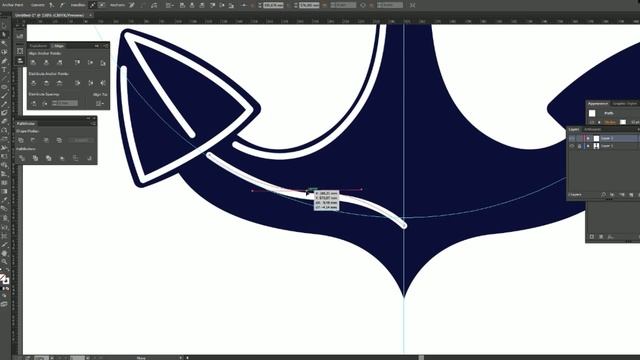This screenshot has width=640, height=360.
Task: Click the Create New Layer icon
Action: 631,195
